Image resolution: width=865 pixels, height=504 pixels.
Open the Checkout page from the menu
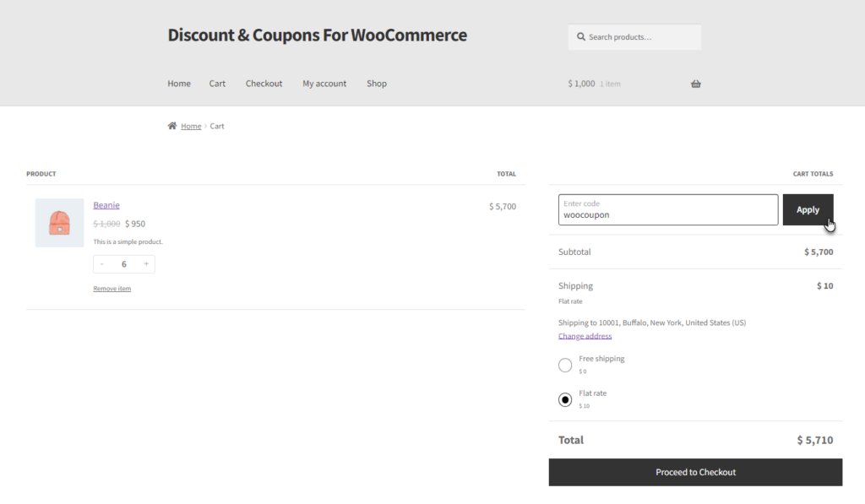click(264, 84)
